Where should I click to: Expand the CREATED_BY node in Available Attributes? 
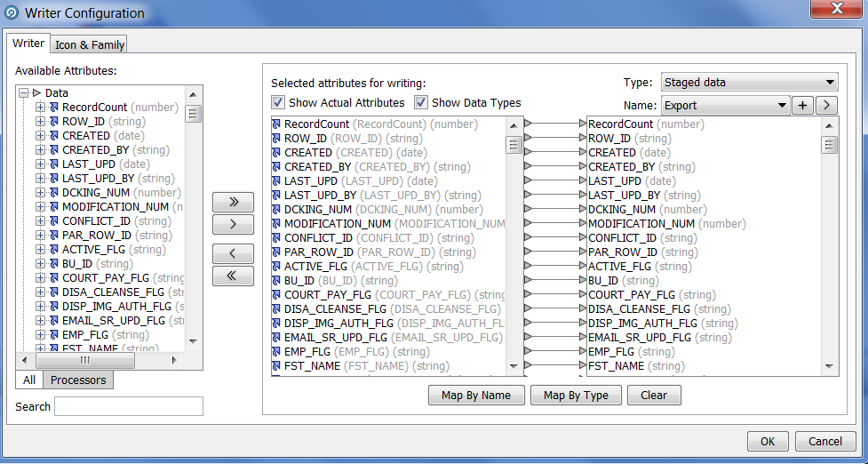(40, 150)
